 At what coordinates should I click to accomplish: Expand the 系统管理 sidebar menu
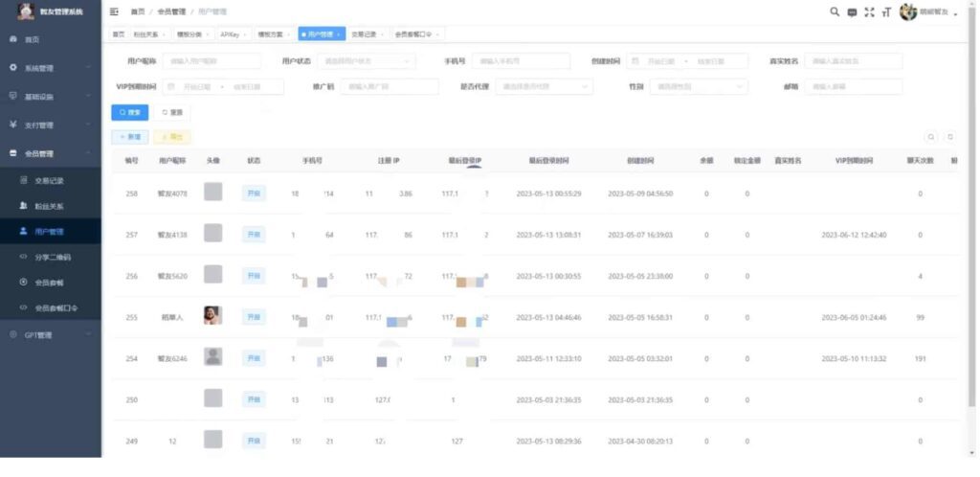pyautogui.click(x=51, y=67)
